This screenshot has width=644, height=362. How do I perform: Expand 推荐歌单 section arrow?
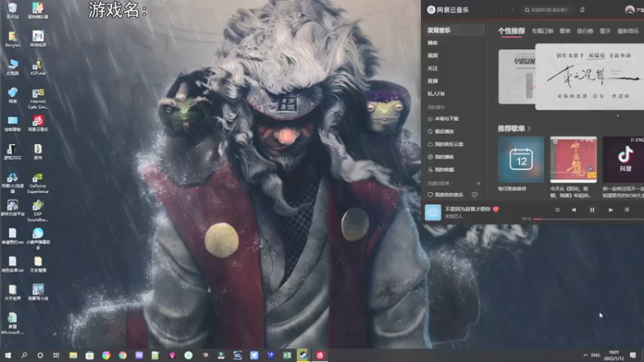(x=529, y=129)
